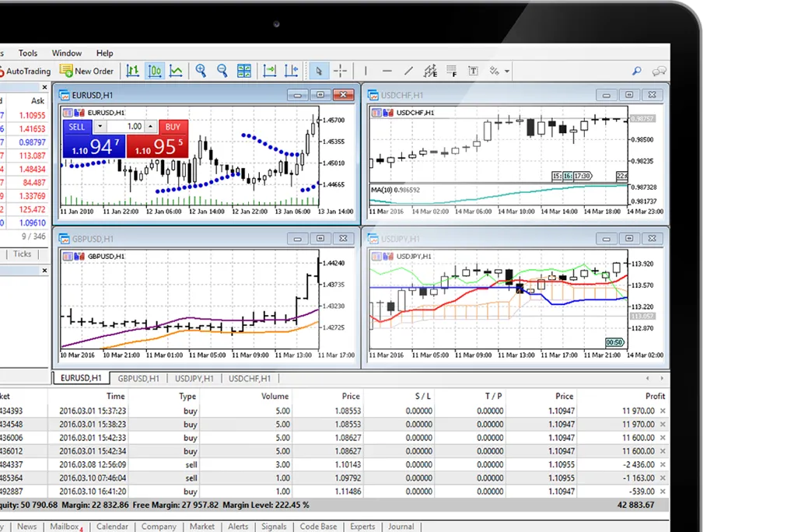Zoom in on the chart

201,72
